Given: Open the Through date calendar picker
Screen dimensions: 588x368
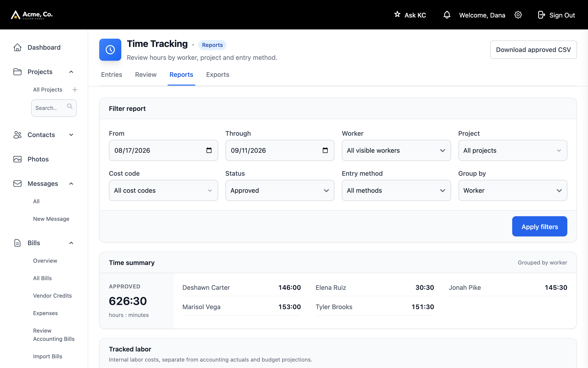Looking at the screenshot, I should pos(325,150).
